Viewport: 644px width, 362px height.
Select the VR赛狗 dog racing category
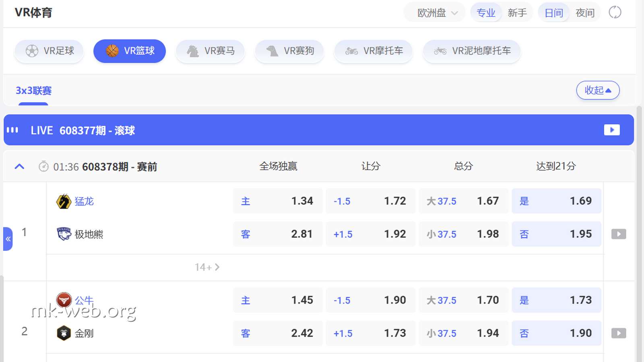click(x=289, y=51)
